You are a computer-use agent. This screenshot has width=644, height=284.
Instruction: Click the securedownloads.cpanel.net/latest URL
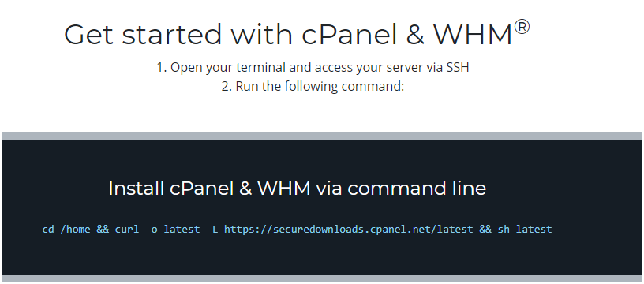coord(348,229)
